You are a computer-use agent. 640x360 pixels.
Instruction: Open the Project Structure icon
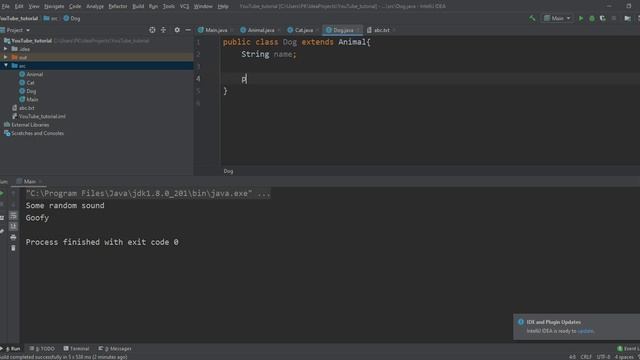tap(627, 18)
